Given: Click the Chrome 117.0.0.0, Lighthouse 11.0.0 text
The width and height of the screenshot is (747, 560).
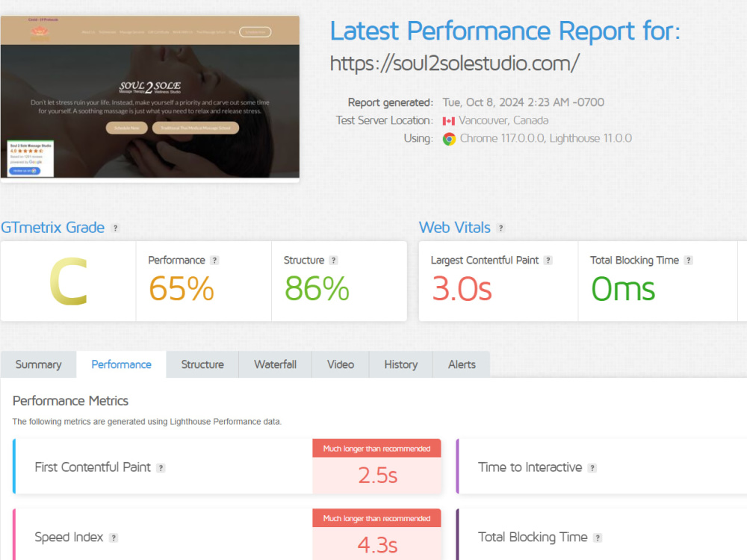Looking at the screenshot, I should tap(546, 139).
